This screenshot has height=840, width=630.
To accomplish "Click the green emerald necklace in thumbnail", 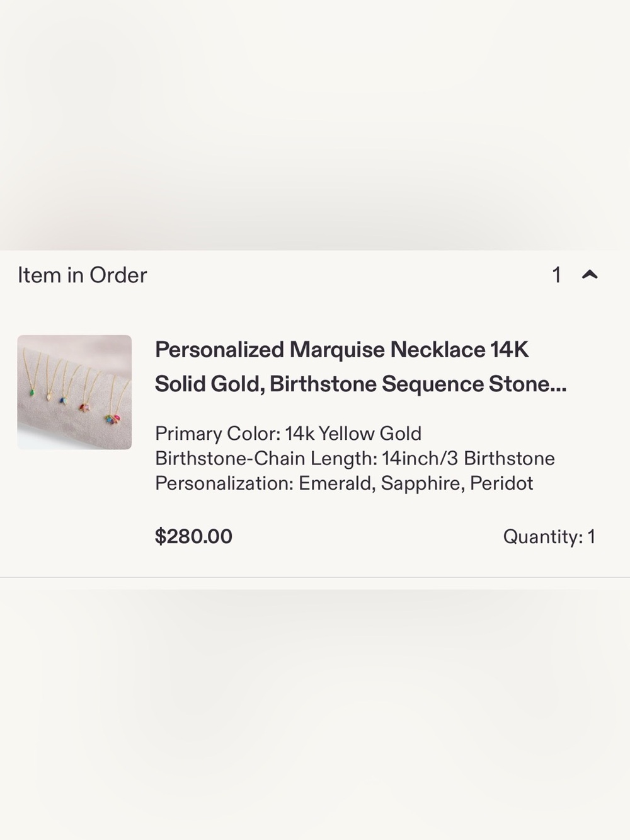I will (31, 393).
